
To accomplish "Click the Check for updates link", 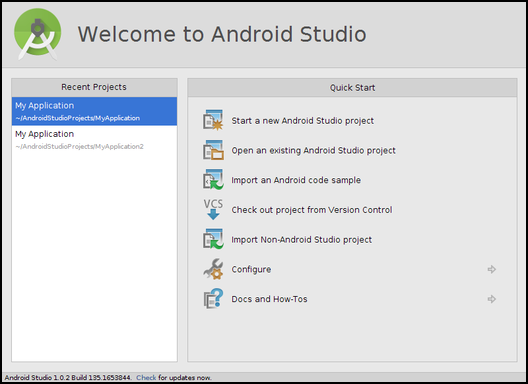I will coord(146,378).
